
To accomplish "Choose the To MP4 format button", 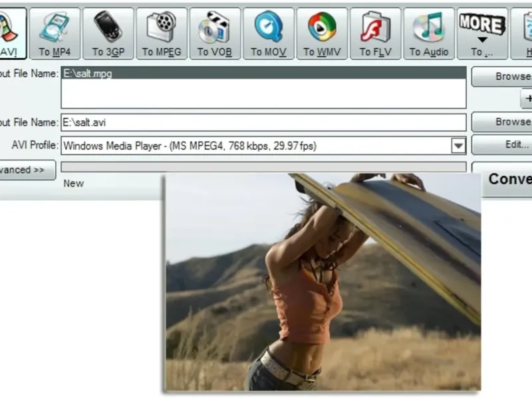I will point(55,33).
